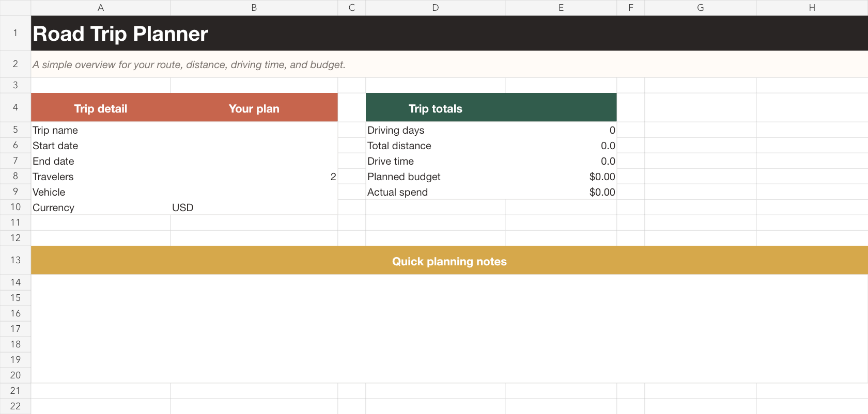Click the Trip name label cell
This screenshot has height=414, width=868.
101,130
